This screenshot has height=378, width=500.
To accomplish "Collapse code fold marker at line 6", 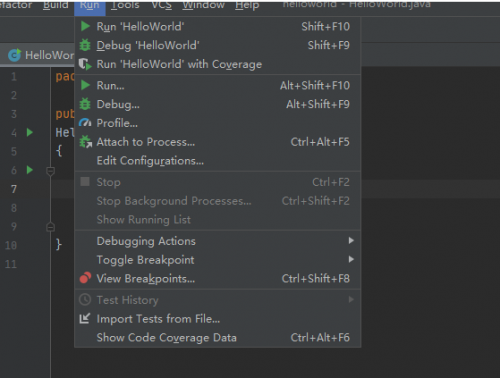I will click(x=50, y=171).
